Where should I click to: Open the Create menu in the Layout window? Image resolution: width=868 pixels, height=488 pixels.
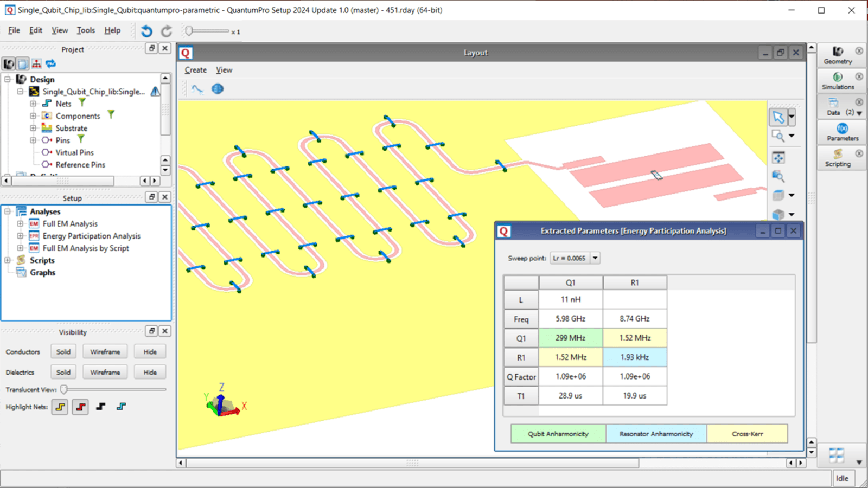pos(195,70)
